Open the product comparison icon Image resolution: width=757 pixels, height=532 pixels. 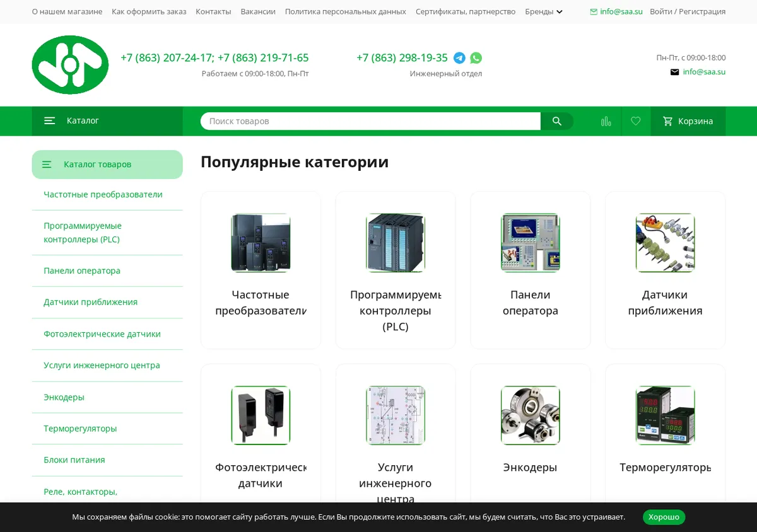pyautogui.click(x=606, y=121)
